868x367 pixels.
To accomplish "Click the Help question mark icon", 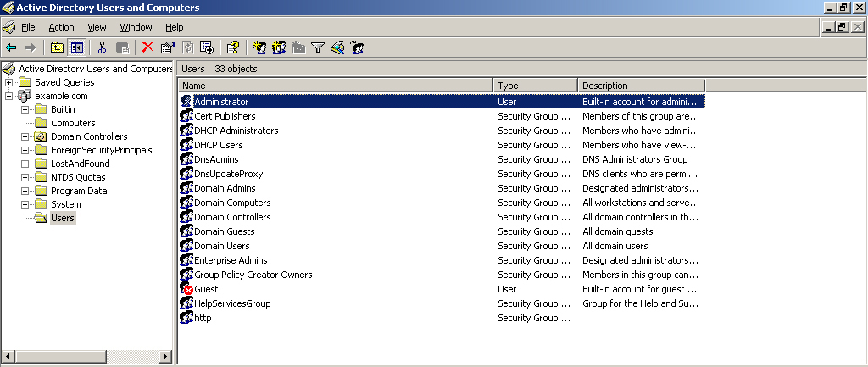I will (x=233, y=48).
